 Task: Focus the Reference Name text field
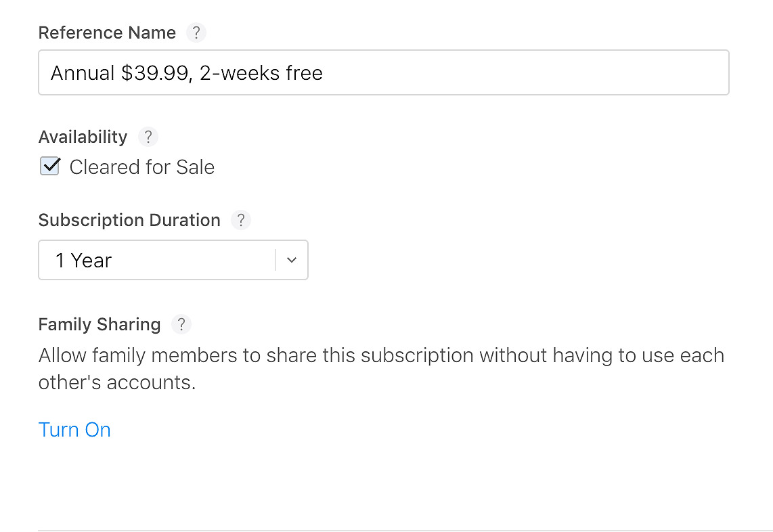point(384,72)
